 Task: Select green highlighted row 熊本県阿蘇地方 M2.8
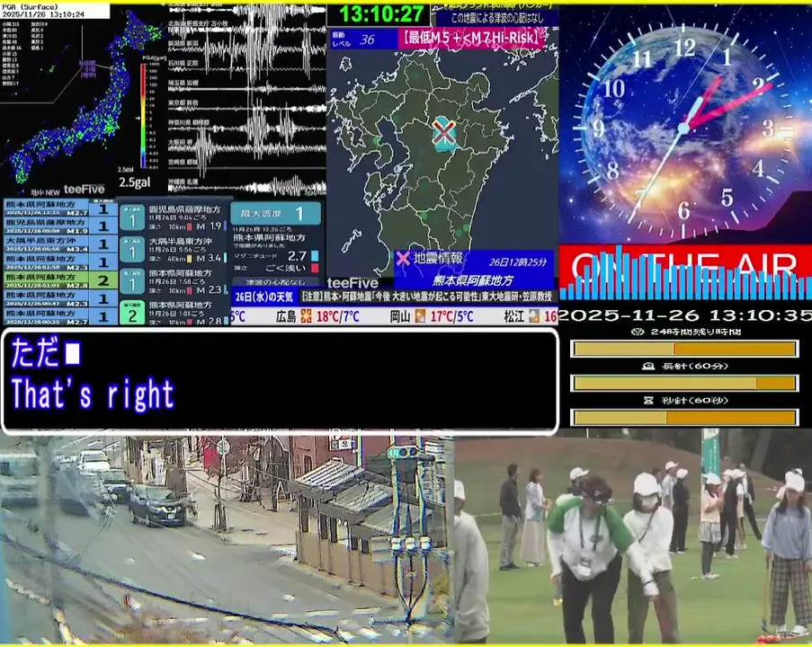tap(60, 280)
